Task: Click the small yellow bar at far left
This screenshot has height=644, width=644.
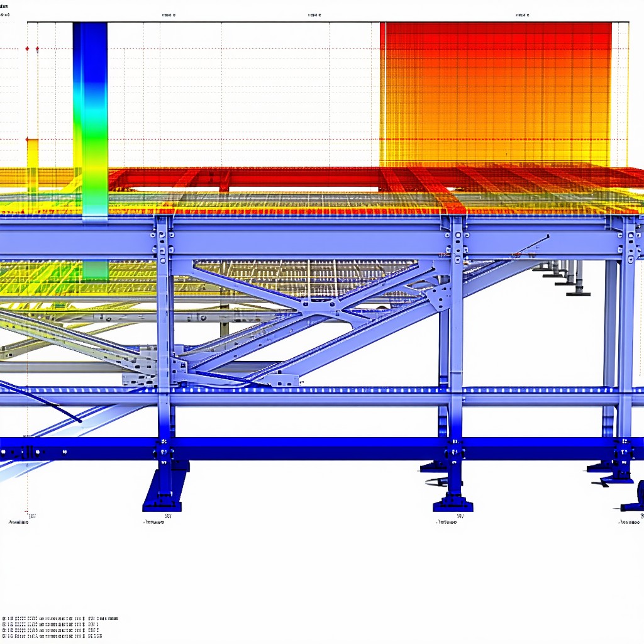Action: coord(33,166)
